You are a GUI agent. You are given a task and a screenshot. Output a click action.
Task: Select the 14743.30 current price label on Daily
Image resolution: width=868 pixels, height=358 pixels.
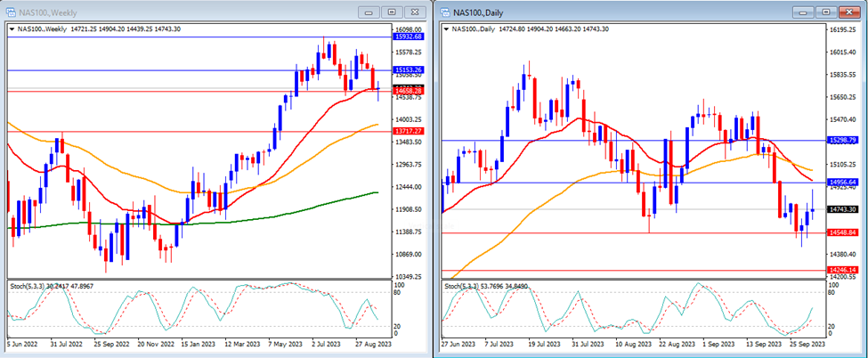843,209
